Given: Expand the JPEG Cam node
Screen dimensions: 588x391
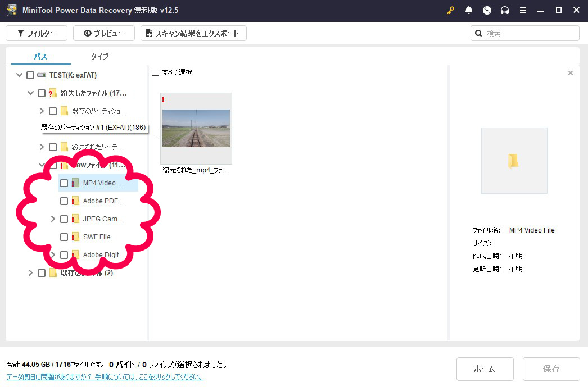Looking at the screenshot, I should click(x=53, y=219).
